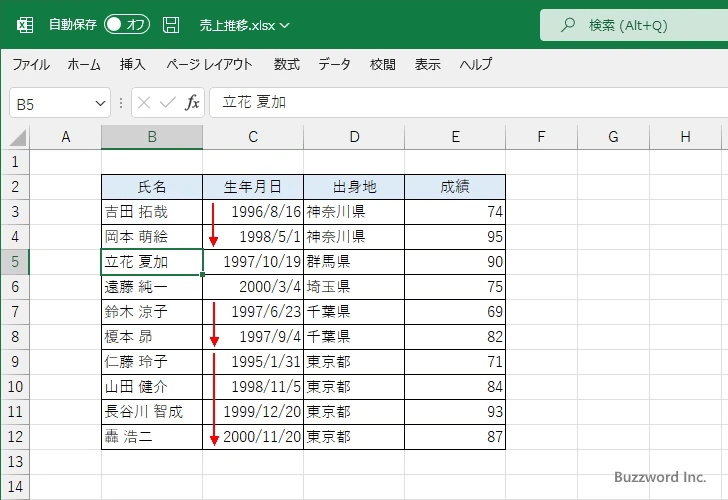Open the 表示 ribbon tab

click(428, 64)
